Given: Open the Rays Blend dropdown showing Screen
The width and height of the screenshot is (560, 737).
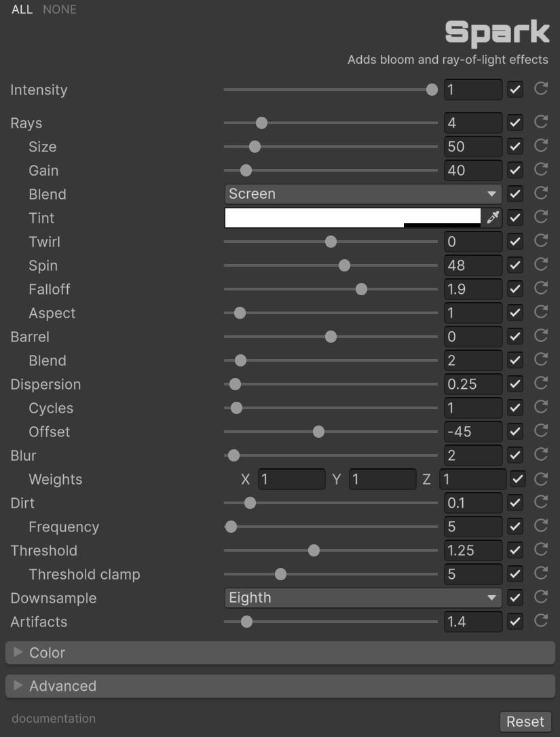Looking at the screenshot, I should [362, 194].
